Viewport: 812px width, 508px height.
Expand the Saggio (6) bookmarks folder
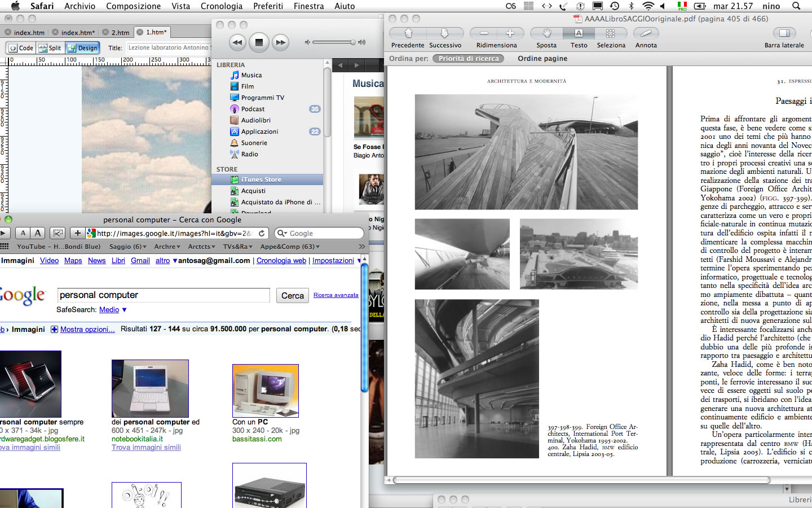click(x=127, y=247)
